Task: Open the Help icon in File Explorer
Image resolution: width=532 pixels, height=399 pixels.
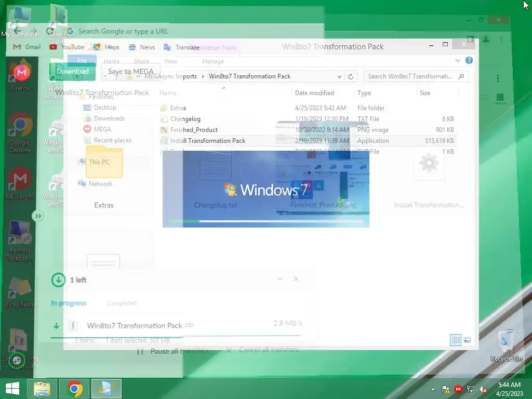Action: [x=469, y=60]
